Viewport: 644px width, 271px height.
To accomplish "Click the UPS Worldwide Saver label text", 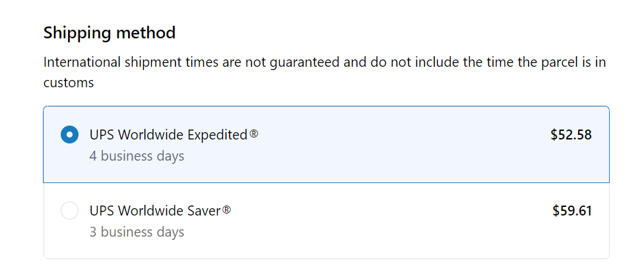I will [x=154, y=211].
